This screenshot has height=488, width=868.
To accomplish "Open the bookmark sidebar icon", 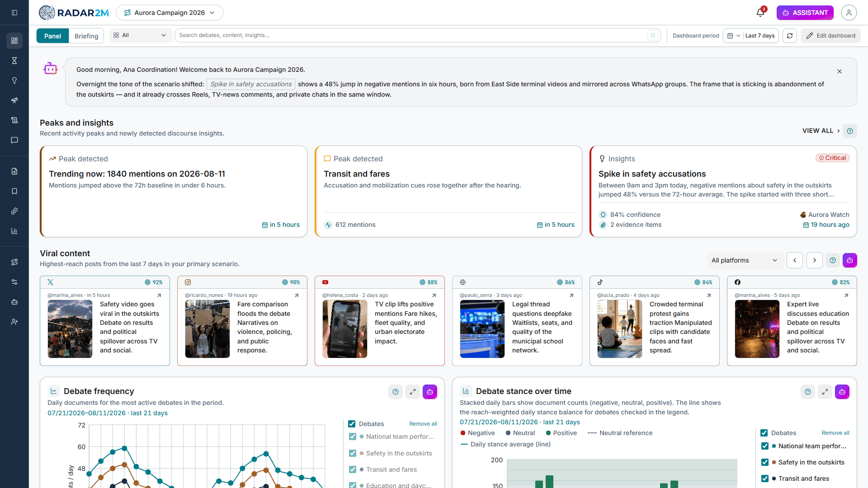I will pos(14,191).
